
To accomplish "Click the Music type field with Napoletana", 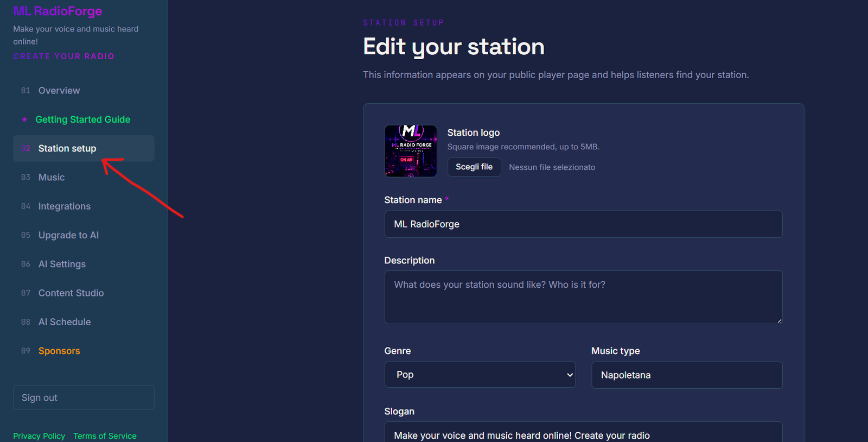I will click(x=687, y=375).
